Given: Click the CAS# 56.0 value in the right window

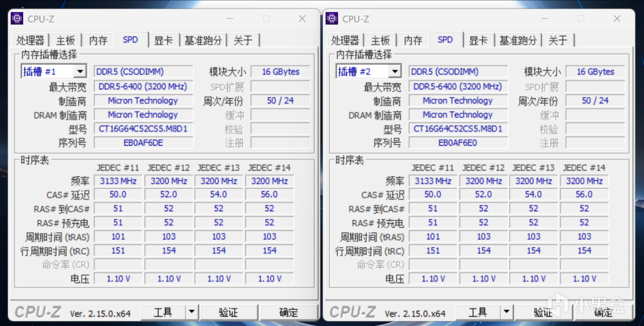Looking at the screenshot, I should (x=584, y=194).
